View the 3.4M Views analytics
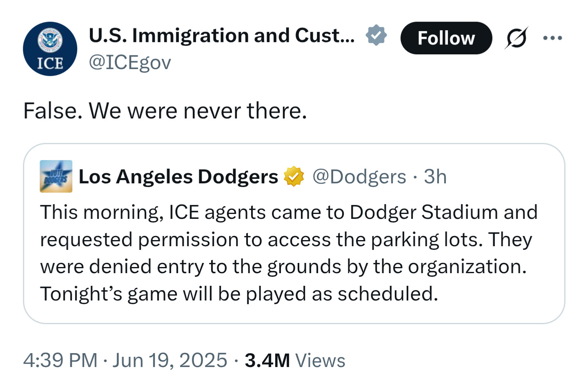This screenshot has width=588, height=385. point(295,361)
